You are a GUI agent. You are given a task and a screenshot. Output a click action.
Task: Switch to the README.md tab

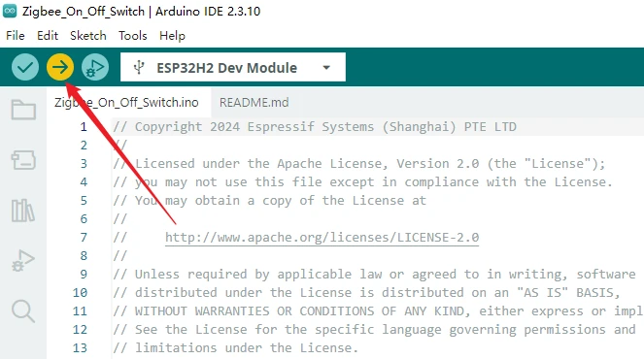coord(254,102)
